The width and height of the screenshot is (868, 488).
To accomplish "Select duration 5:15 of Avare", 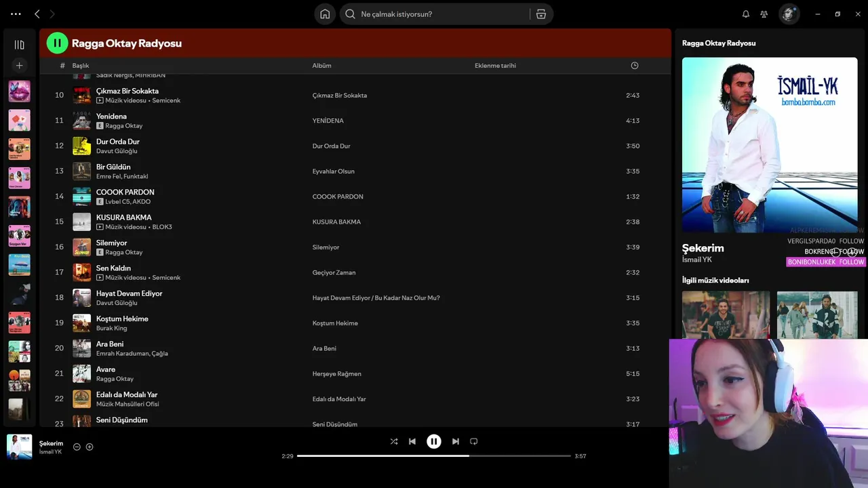I will (633, 374).
